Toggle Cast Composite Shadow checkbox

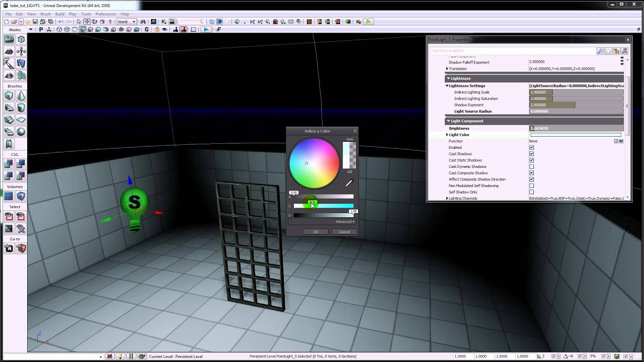531,173
